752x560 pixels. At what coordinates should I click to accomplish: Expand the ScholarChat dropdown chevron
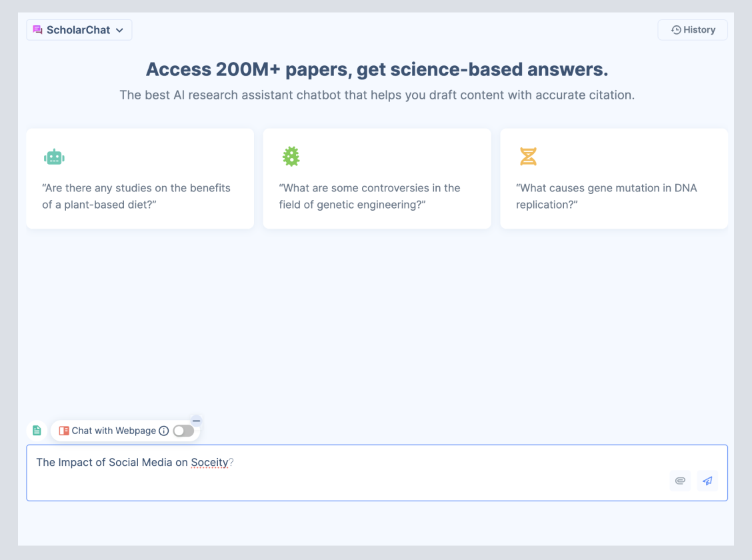(119, 30)
